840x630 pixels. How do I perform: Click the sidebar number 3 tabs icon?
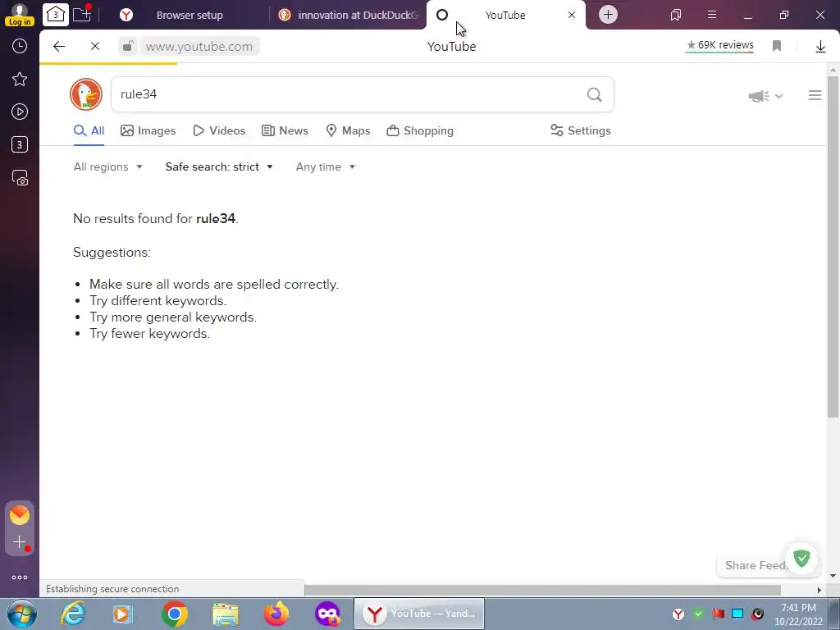[x=20, y=144]
